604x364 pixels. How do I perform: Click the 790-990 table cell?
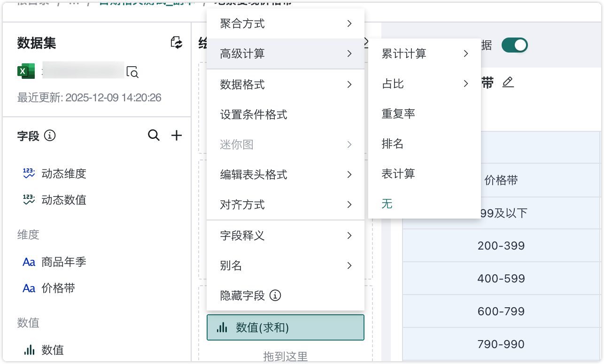pos(501,344)
